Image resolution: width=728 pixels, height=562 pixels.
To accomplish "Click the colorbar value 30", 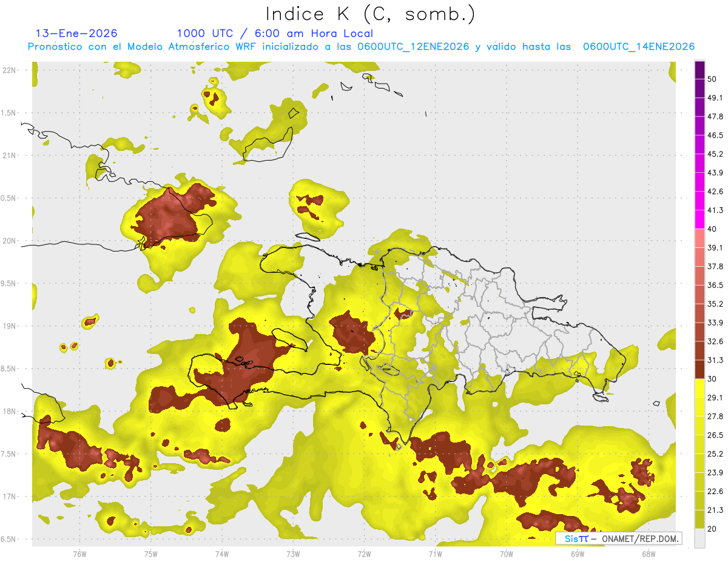I will tap(712, 379).
